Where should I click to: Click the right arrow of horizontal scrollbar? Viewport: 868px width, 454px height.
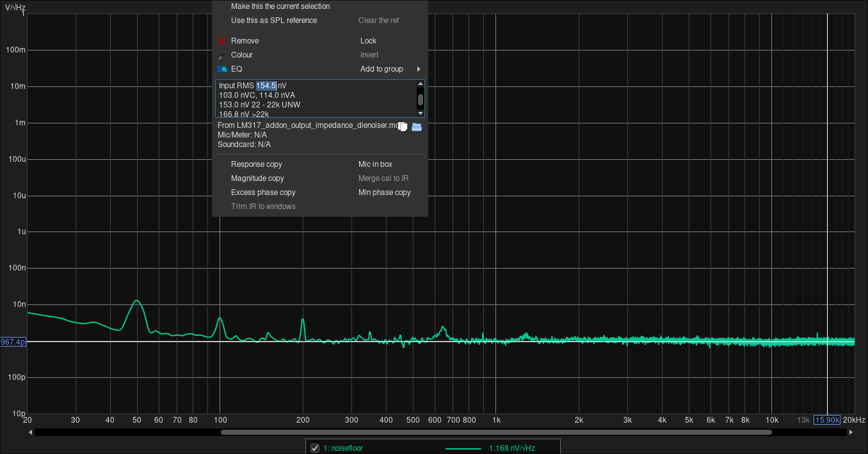pyautogui.click(x=851, y=432)
